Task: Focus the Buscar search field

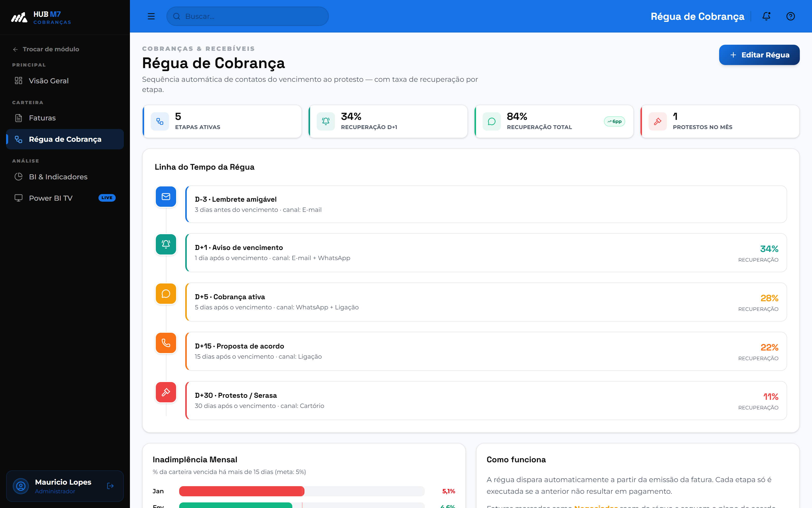Action: coord(247,16)
